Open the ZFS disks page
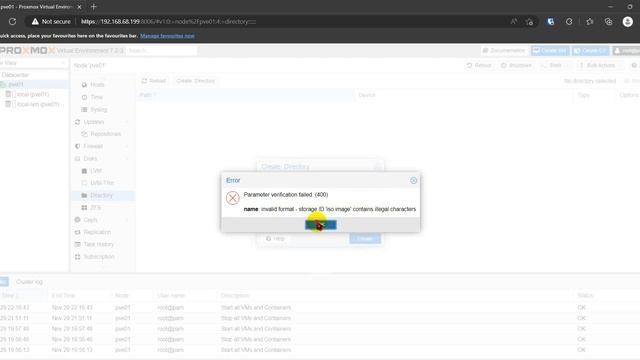Screen dimensions: 640x360 click(x=95, y=207)
